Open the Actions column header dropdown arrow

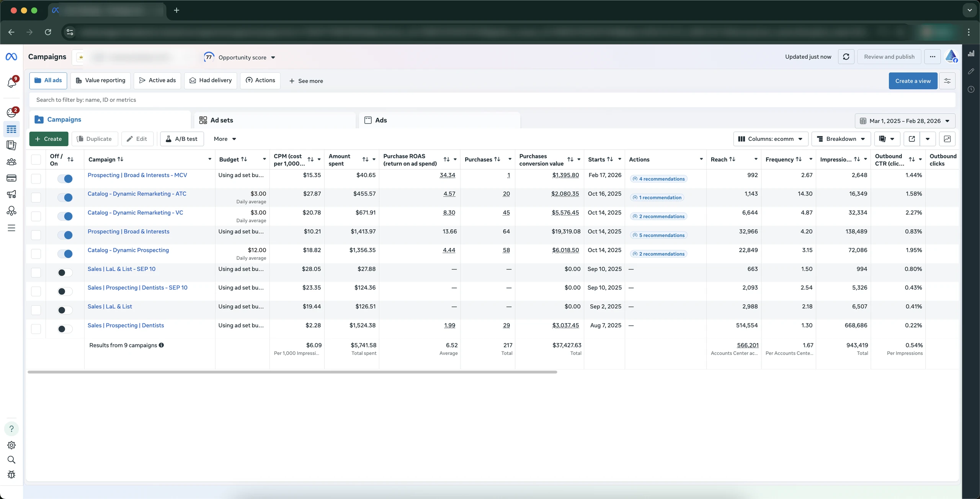(x=701, y=160)
